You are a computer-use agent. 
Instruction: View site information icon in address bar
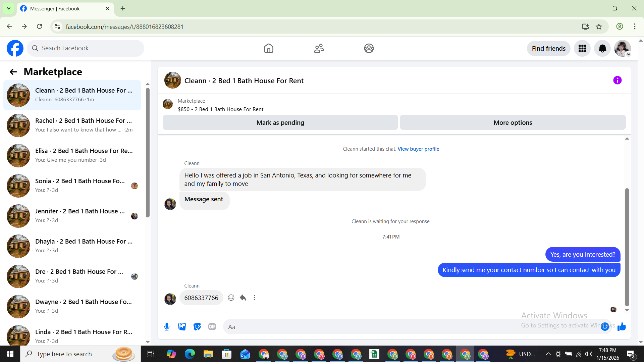click(57, 27)
